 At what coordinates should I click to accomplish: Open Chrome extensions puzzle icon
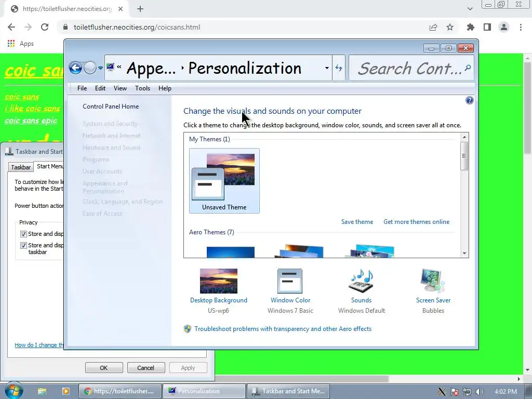471,27
